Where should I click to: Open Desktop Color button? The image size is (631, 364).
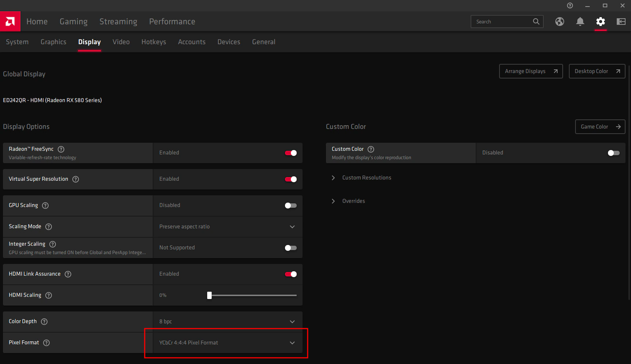point(597,71)
